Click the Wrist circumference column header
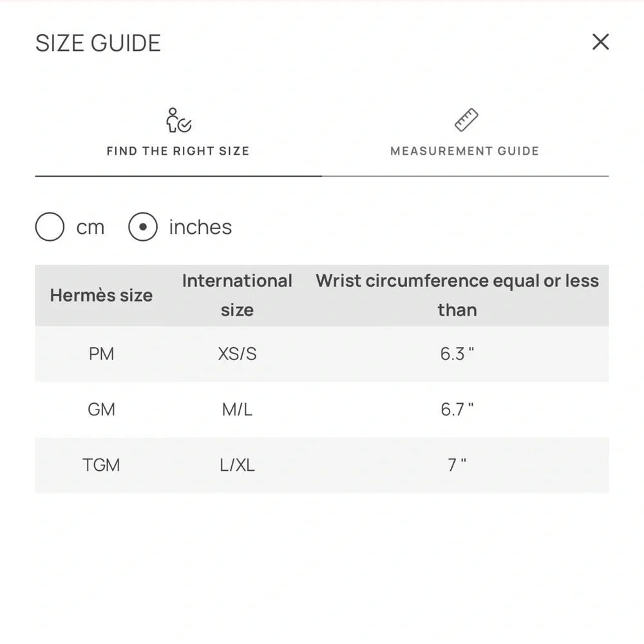This screenshot has height=644, width=644. pyautogui.click(x=457, y=295)
